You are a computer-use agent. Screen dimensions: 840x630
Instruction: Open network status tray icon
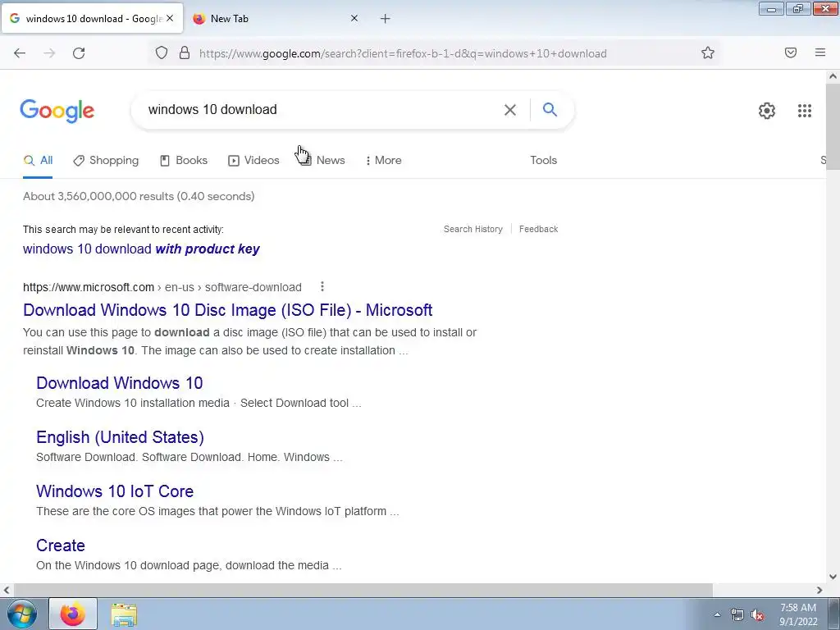pos(737,614)
